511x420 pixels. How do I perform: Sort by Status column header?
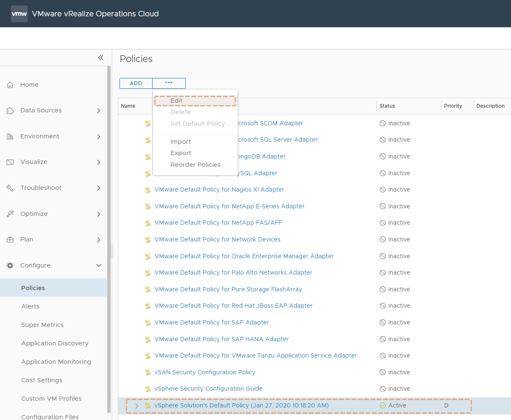(387, 106)
